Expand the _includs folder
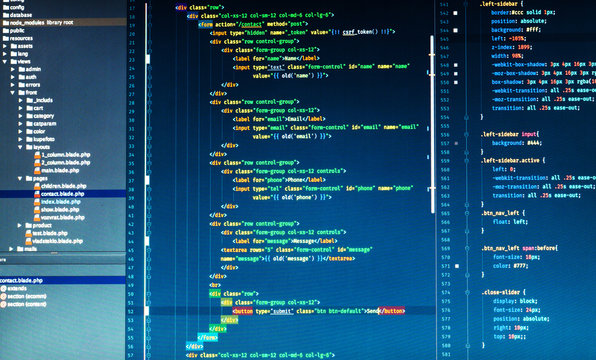Viewport: 596px width, 360px height. 21,100
